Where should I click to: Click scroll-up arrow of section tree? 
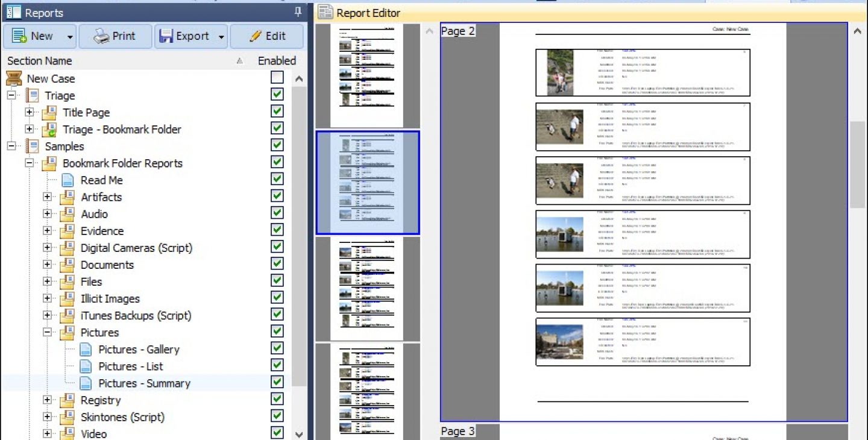tap(299, 79)
